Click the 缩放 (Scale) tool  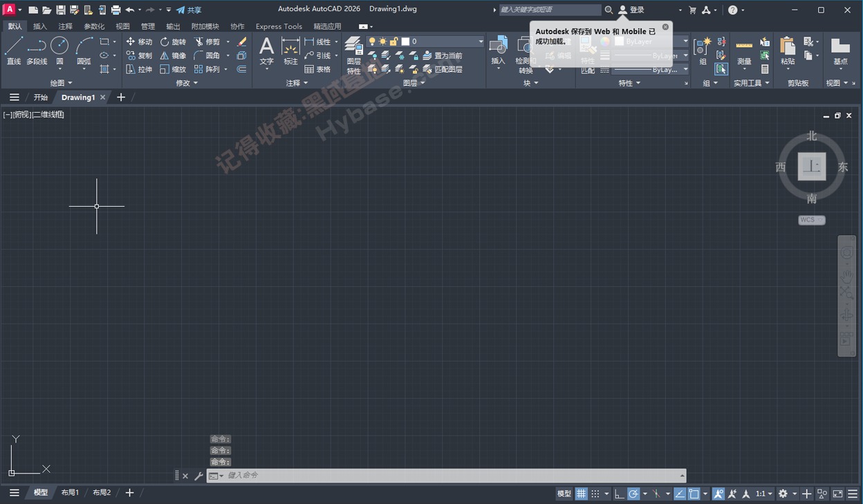pyautogui.click(x=172, y=69)
